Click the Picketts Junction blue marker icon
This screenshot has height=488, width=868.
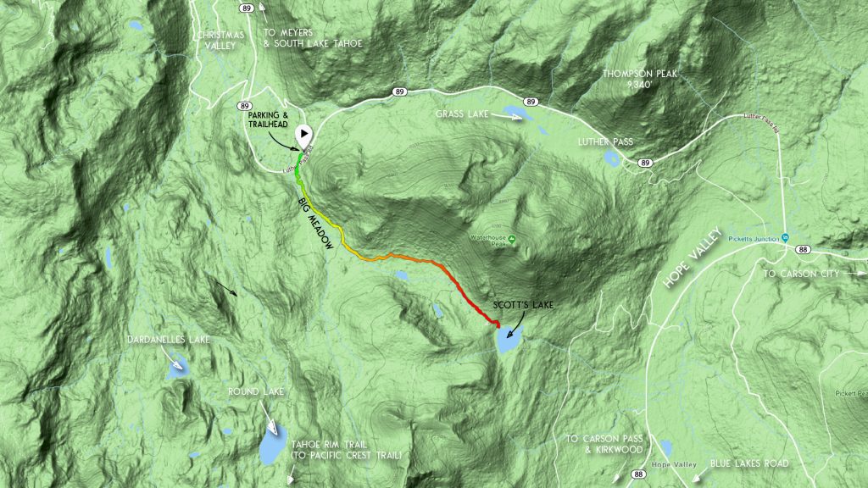[x=785, y=238]
